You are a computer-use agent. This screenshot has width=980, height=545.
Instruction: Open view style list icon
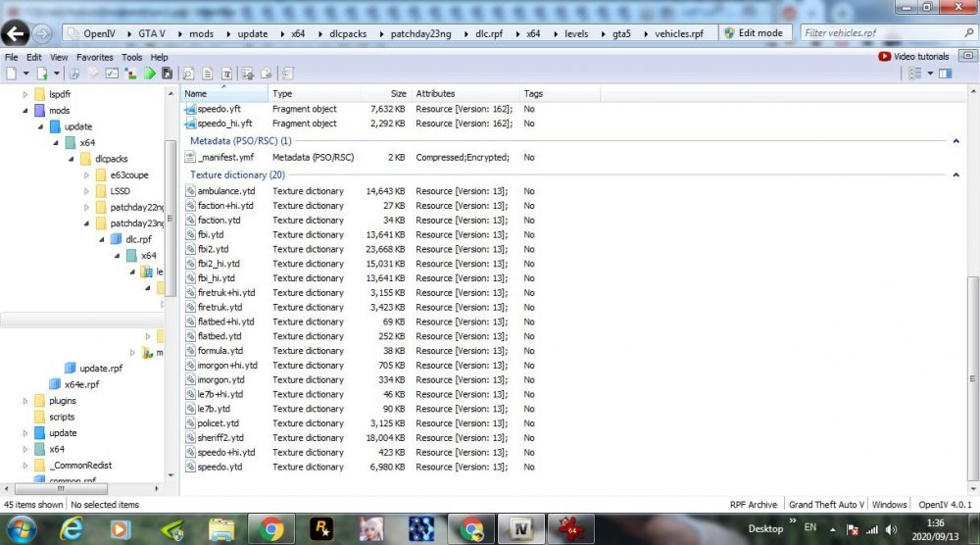point(915,74)
